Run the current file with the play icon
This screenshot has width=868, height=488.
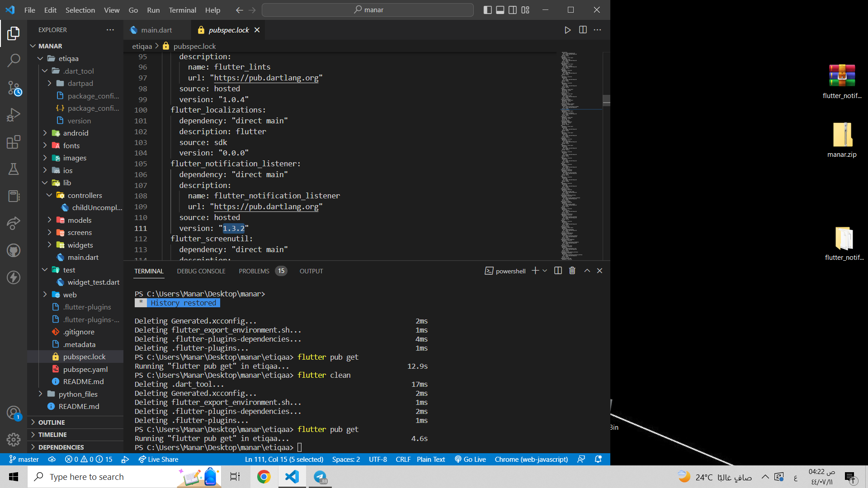pos(567,30)
